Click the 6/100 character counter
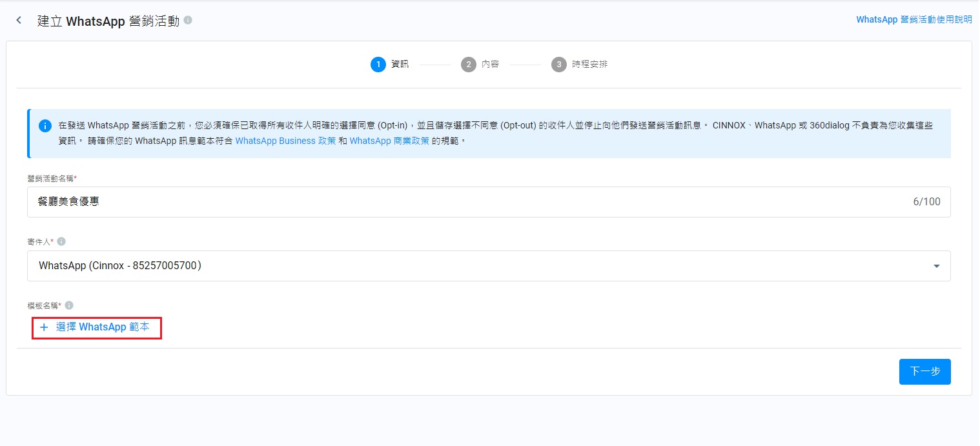The image size is (980, 446). coord(926,202)
